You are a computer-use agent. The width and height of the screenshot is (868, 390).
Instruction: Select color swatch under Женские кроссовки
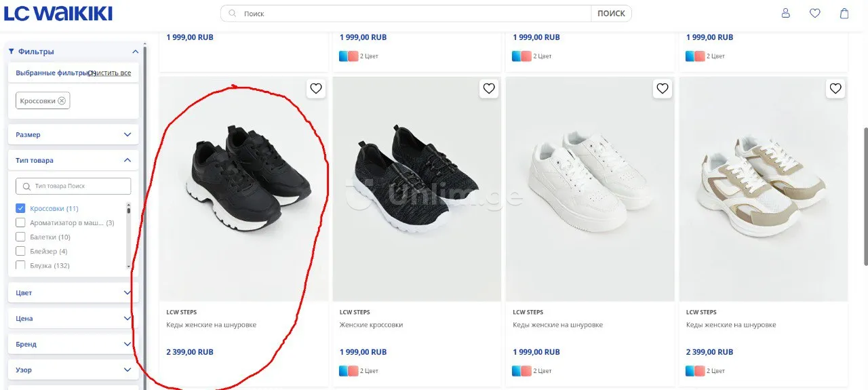click(x=349, y=371)
